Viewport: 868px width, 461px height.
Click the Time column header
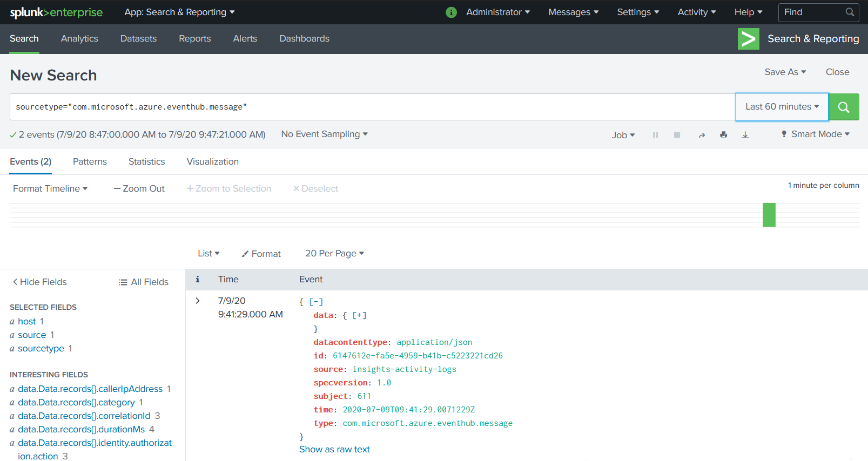[x=228, y=279]
